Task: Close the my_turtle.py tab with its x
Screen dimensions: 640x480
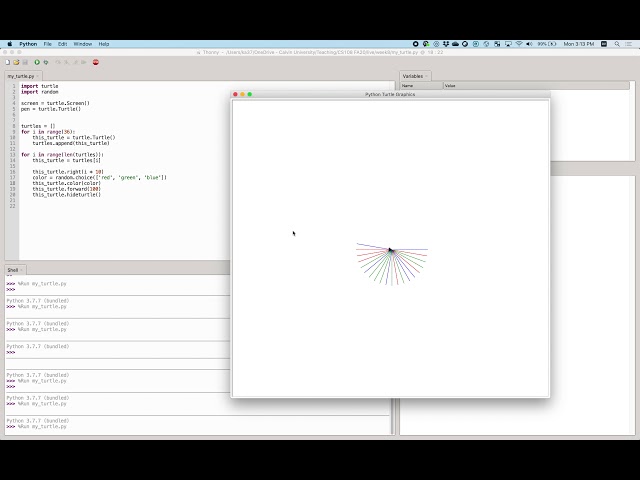Action: click(37, 76)
